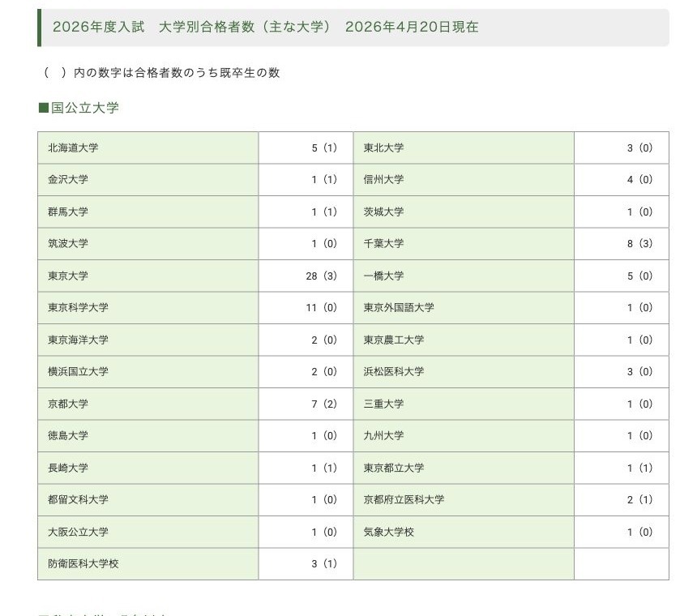The width and height of the screenshot is (697, 616).
Task: Click the 2 (0) value for 東京海洋大学
Action: (324, 340)
